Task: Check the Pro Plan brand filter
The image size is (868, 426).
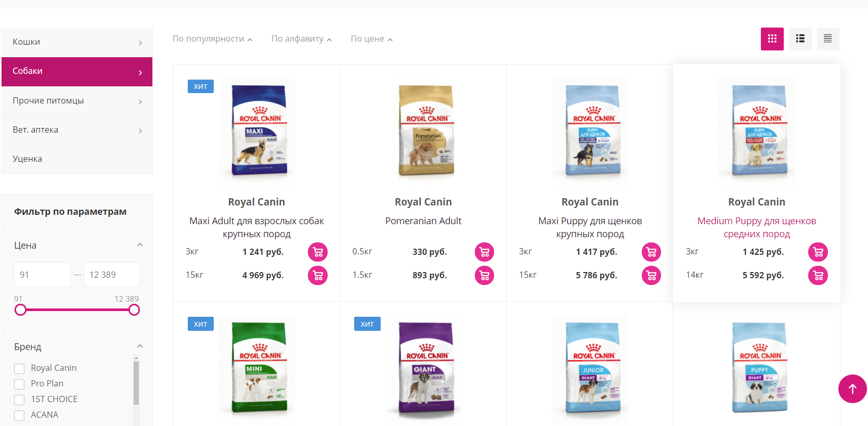Action: (x=19, y=384)
